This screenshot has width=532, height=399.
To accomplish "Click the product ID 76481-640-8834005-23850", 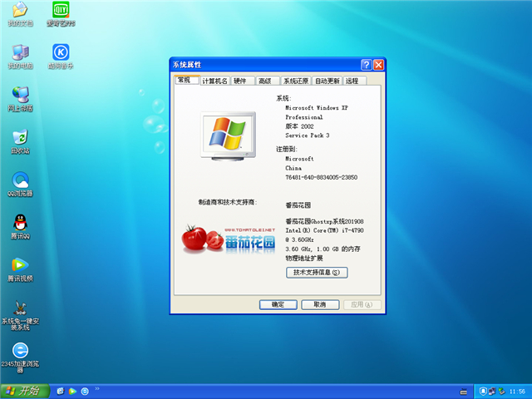I will (322, 177).
